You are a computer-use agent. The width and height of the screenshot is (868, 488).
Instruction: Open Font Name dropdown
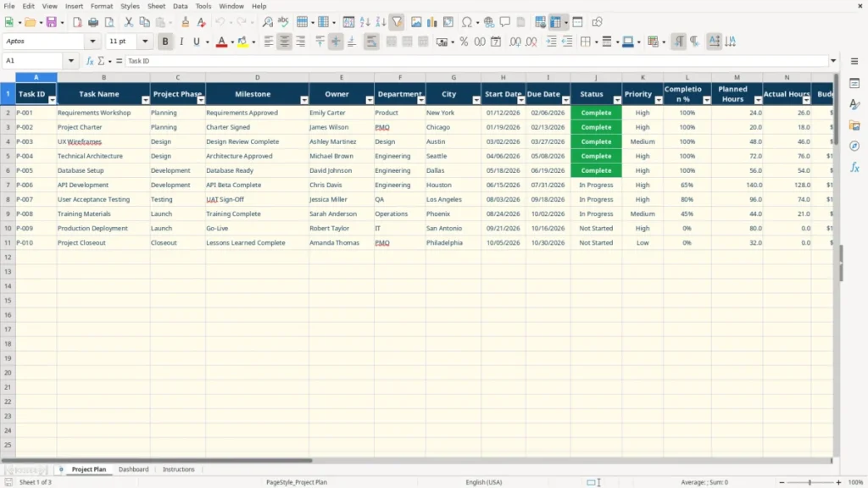pyautogui.click(x=92, y=41)
